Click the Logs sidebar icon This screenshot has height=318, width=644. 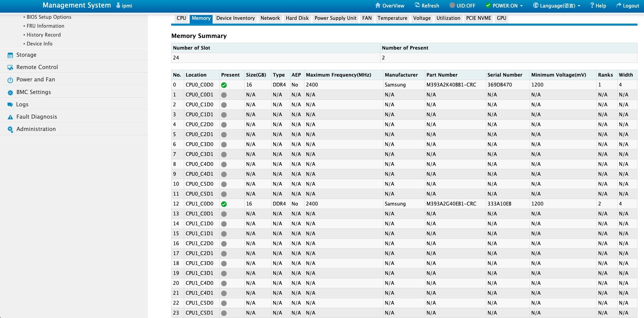pos(10,105)
